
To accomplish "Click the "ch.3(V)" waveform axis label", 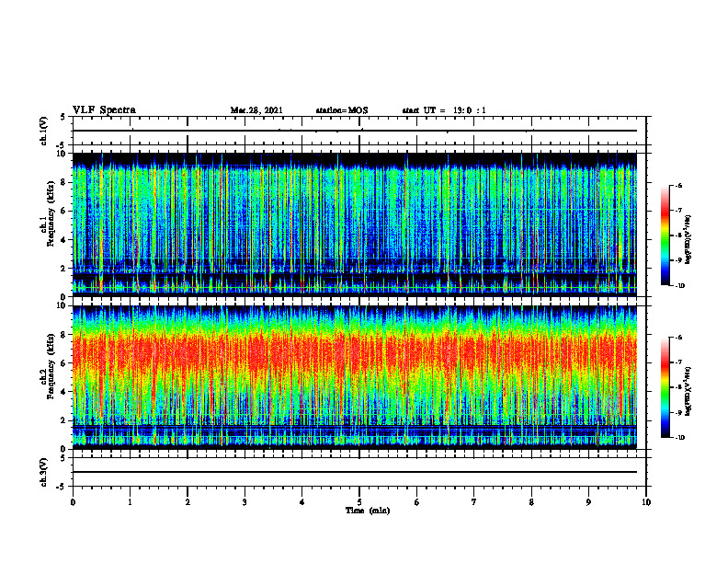I will pyautogui.click(x=44, y=472).
